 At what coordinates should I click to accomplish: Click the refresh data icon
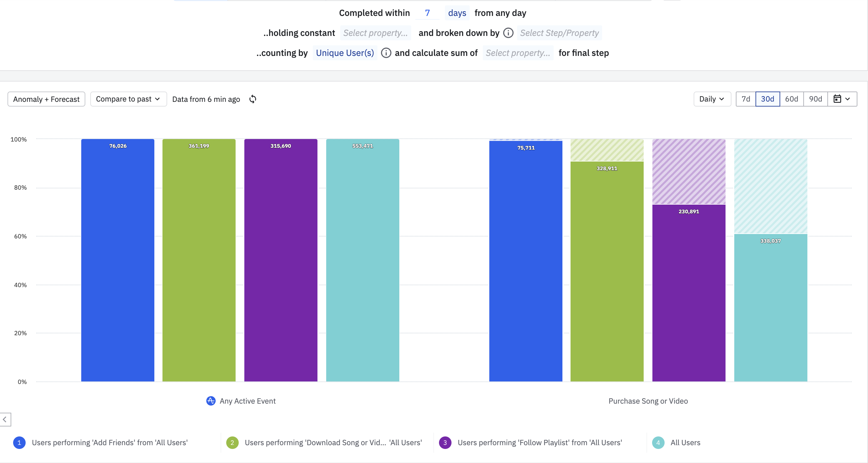click(x=253, y=99)
